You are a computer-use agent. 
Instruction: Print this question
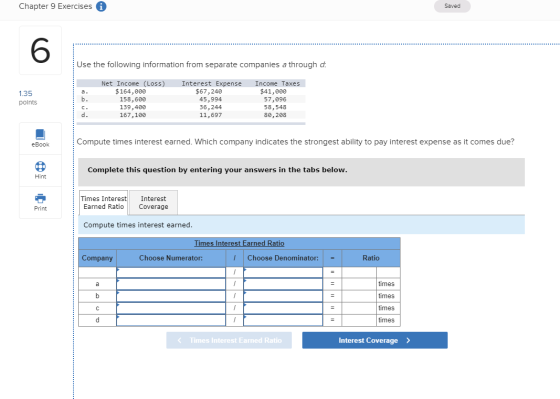pos(40,202)
